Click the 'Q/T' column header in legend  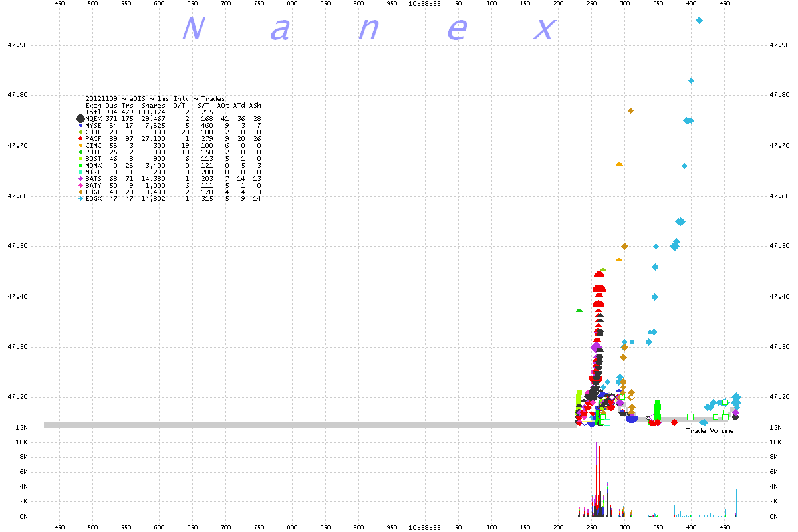179,106
